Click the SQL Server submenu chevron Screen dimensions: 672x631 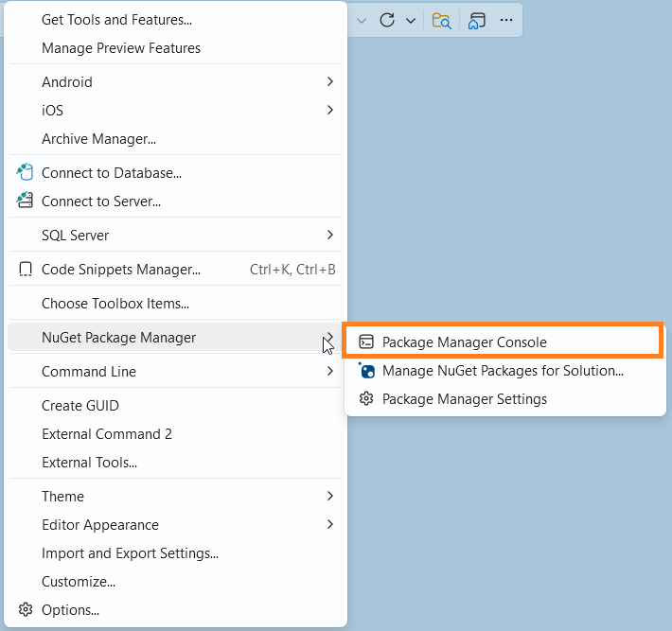[330, 235]
